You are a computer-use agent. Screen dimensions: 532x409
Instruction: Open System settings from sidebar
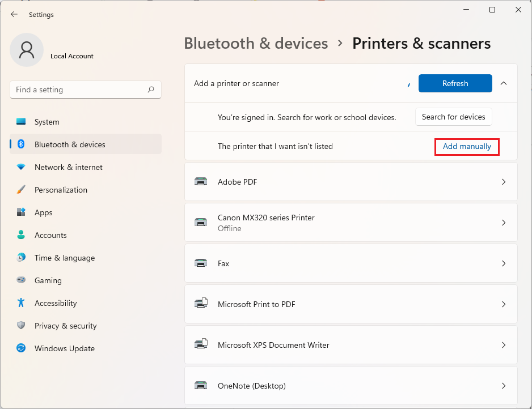[x=47, y=122]
